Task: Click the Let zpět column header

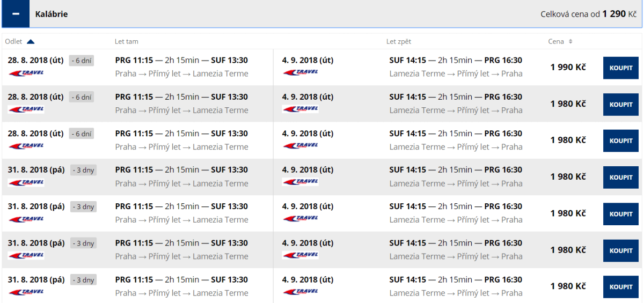Action: pyautogui.click(x=399, y=42)
